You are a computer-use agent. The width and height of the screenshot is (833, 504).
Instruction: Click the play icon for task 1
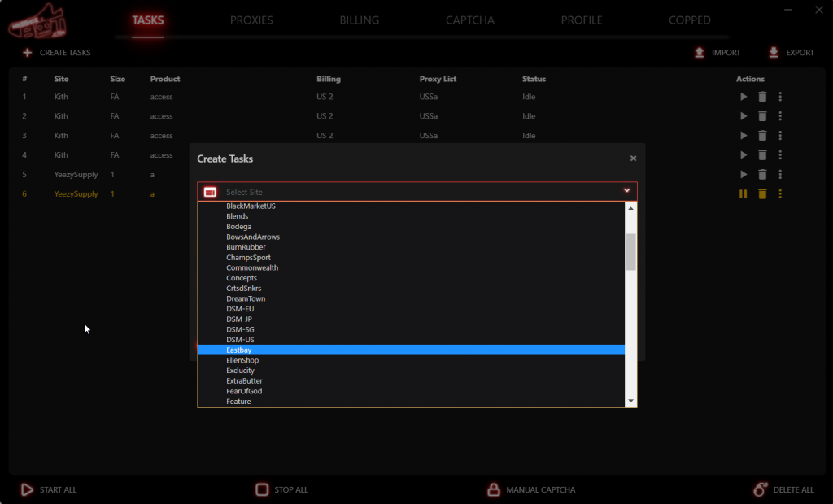coord(743,97)
